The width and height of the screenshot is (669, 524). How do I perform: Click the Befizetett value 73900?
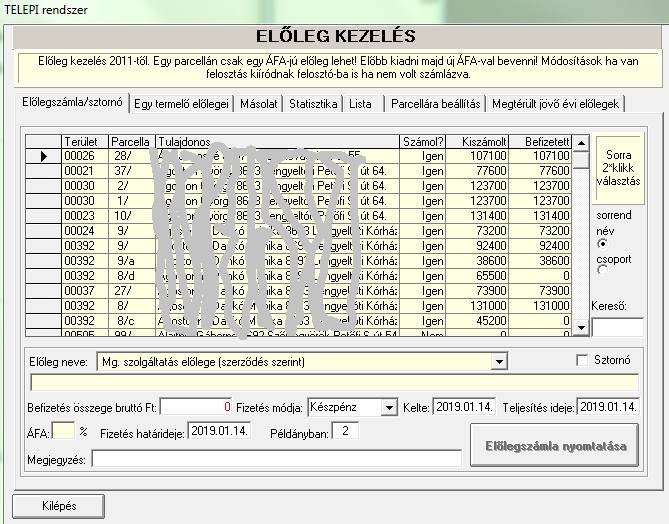click(x=540, y=291)
